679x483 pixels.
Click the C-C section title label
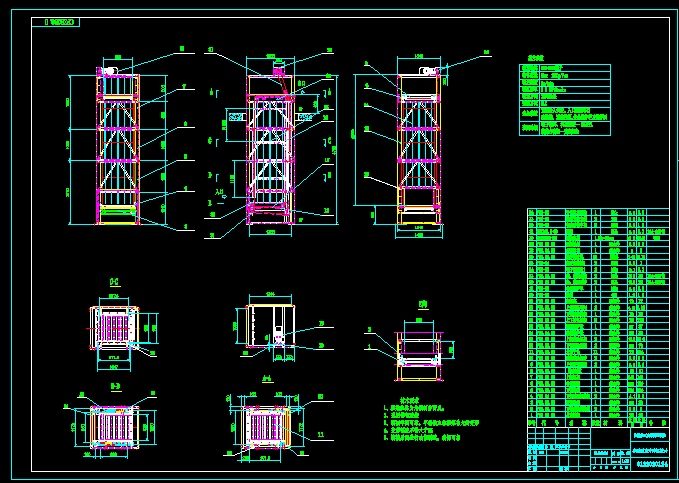point(114,282)
